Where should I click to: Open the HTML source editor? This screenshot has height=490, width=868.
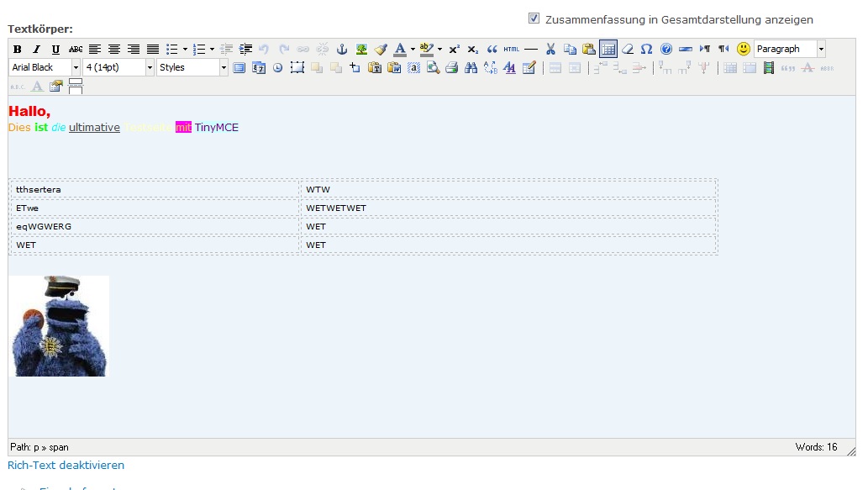tap(512, 50)
